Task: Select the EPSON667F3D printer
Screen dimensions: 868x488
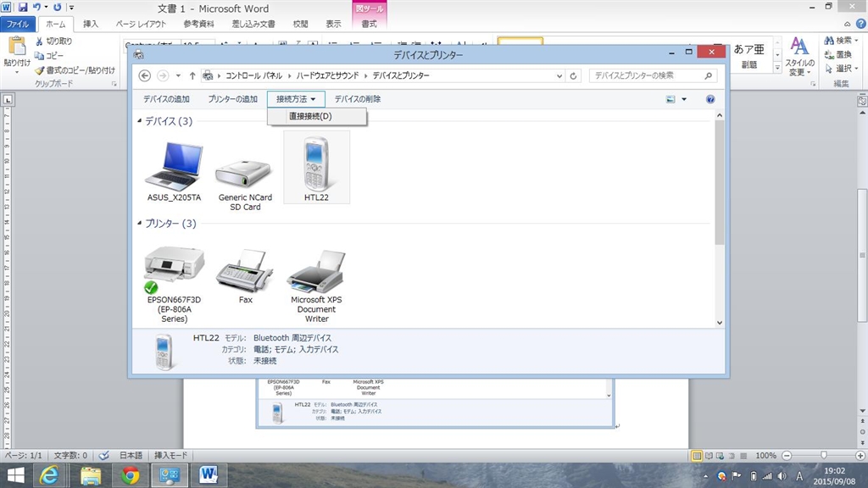Action: coord(174,284)
